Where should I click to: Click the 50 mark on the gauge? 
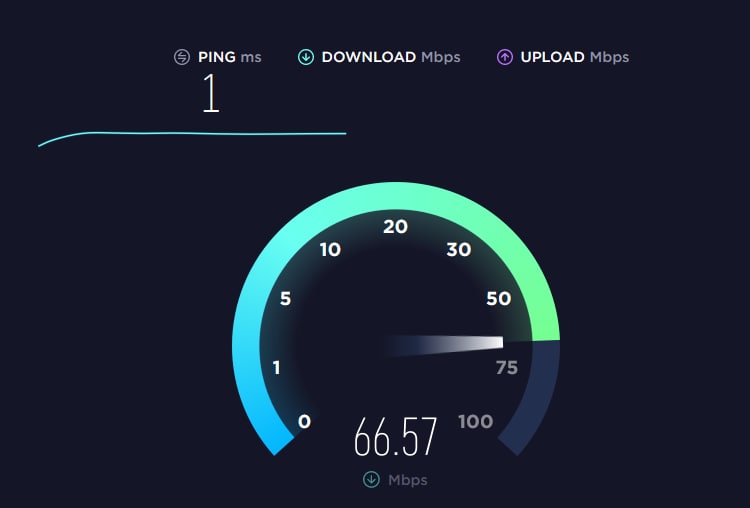[x=498, y=298]
